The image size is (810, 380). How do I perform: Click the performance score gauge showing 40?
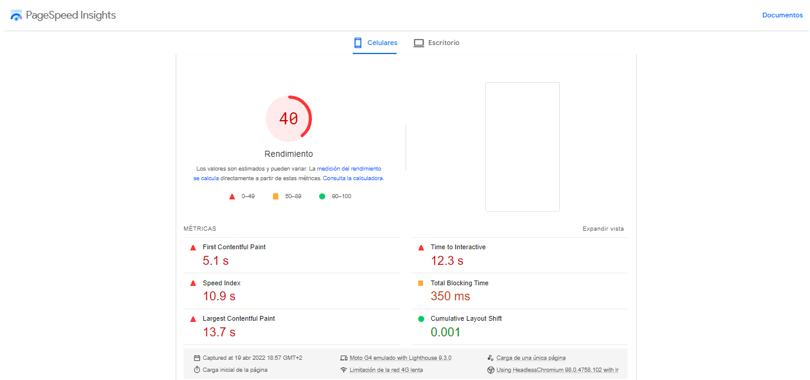pos(288,118)
